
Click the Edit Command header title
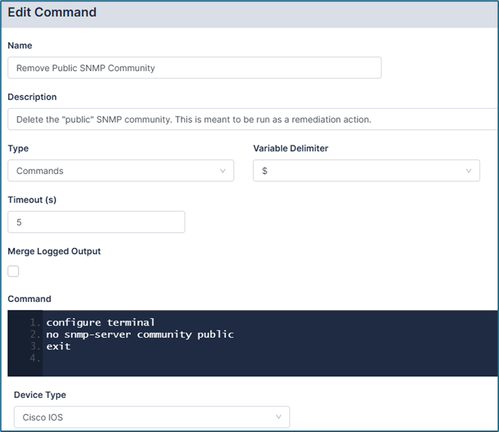tap(52, 12)
